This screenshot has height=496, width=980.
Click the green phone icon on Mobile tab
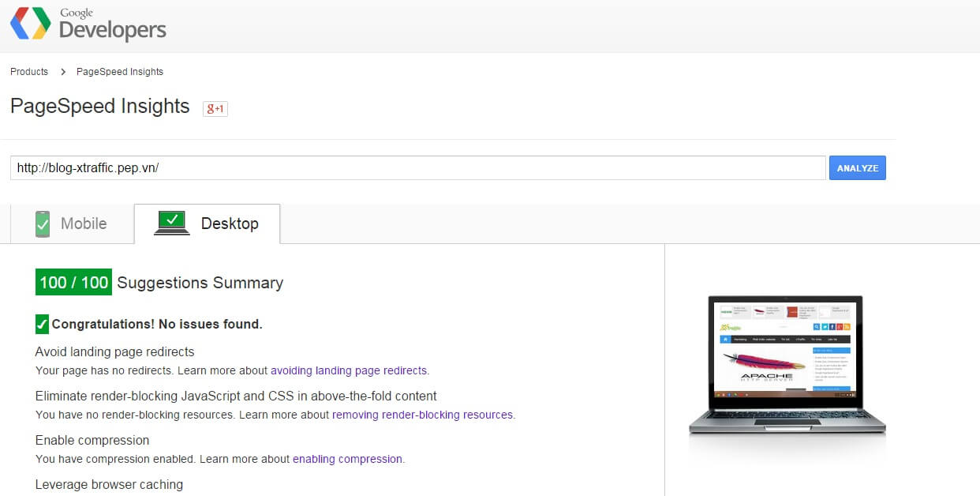pos(43,224)
